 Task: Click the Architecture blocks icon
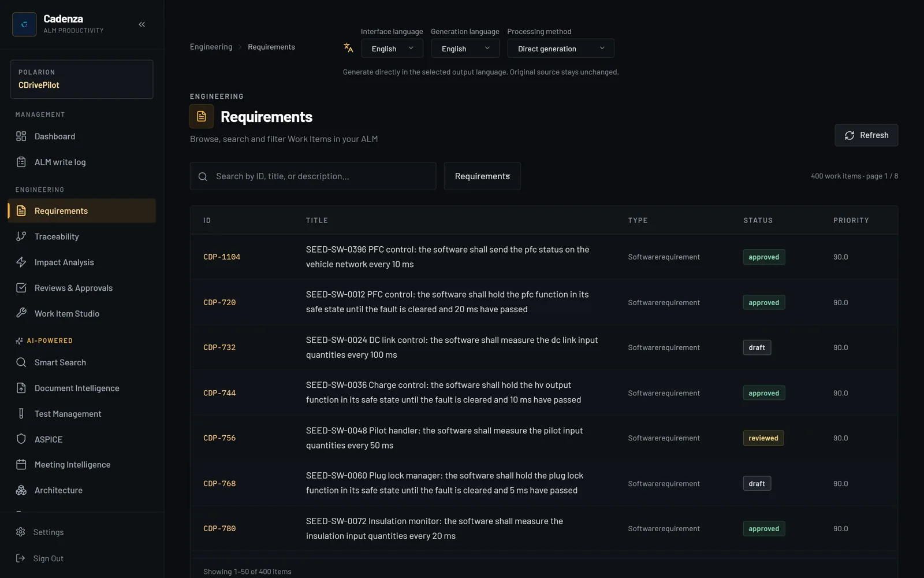(21, 490)
